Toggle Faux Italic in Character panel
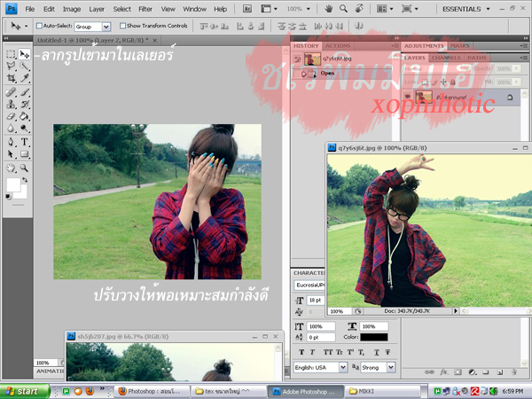This screenshot has width=532, height=399. [x=312, y=352]
